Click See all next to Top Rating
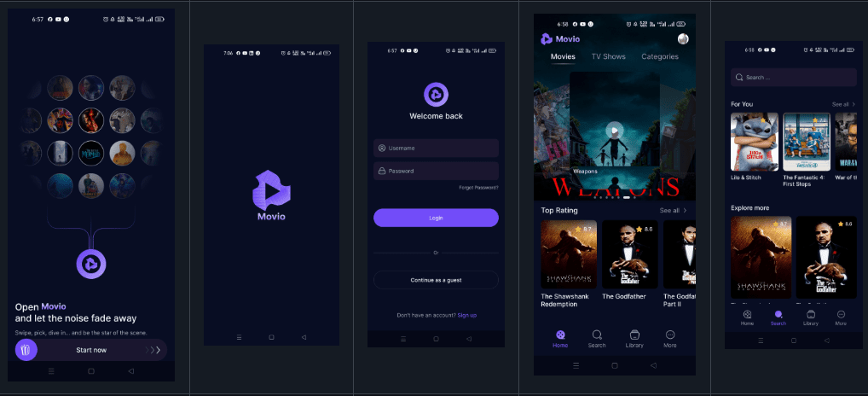The width and height of the screenshot is (868, 396). (x=669, y=211)
